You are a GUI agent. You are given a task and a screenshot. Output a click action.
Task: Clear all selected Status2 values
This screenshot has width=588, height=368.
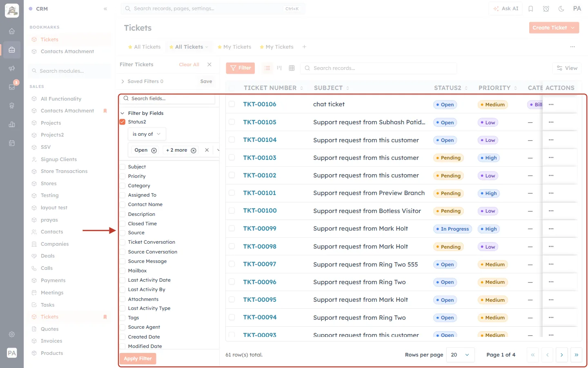207,150
